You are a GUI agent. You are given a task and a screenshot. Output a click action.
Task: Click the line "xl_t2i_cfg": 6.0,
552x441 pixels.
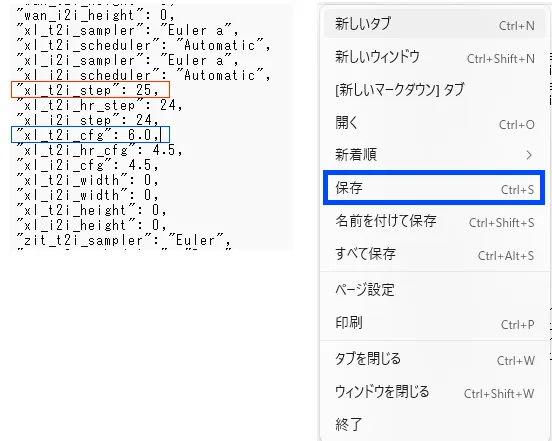[90, 135]
